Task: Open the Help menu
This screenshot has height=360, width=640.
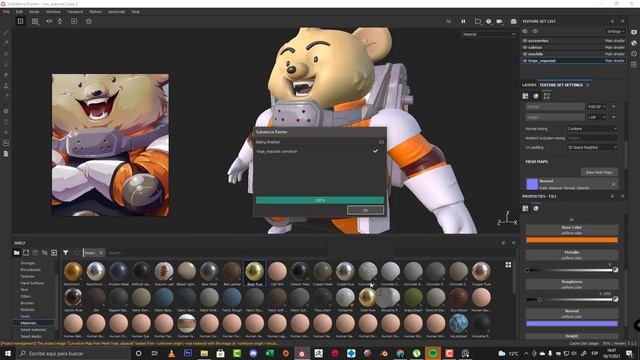Action: click(x=136, y=12)
